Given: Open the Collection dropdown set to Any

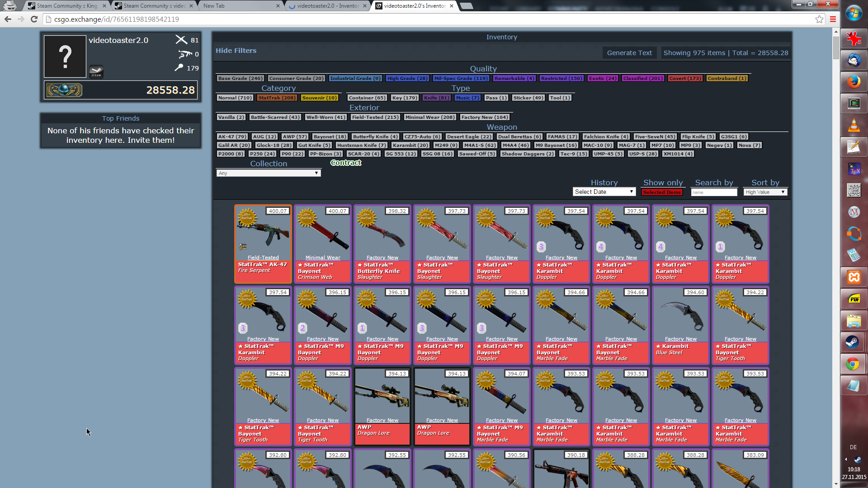Looking at the screenshot, I should point(269,173).
